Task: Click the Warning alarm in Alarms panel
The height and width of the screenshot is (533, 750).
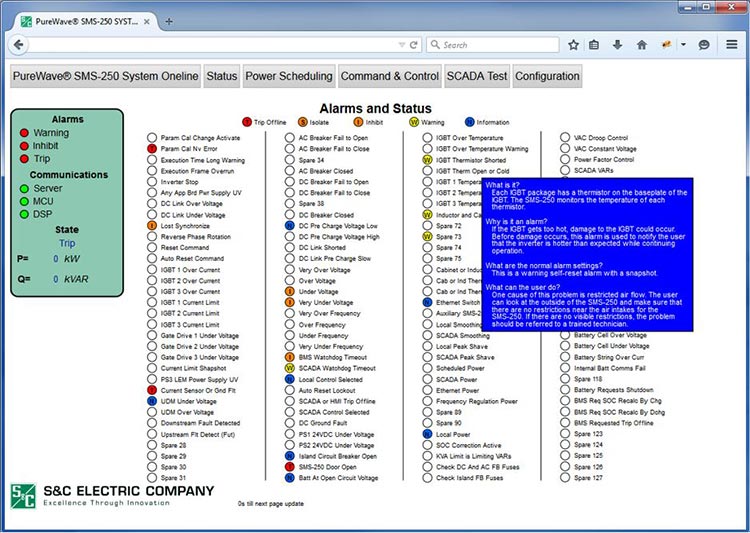Action: [45, 133]
